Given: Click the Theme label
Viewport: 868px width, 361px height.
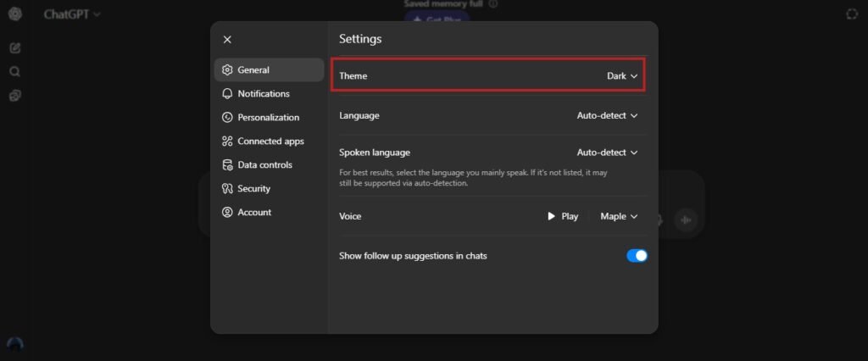Looking at the screenshot, I should [353, 76].
